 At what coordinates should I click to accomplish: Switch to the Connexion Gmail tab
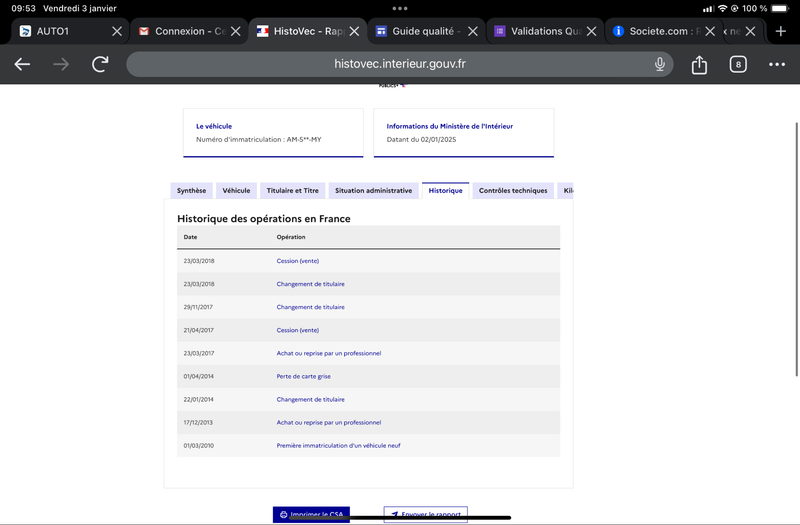pyautogui.click(x=181, y=31)
